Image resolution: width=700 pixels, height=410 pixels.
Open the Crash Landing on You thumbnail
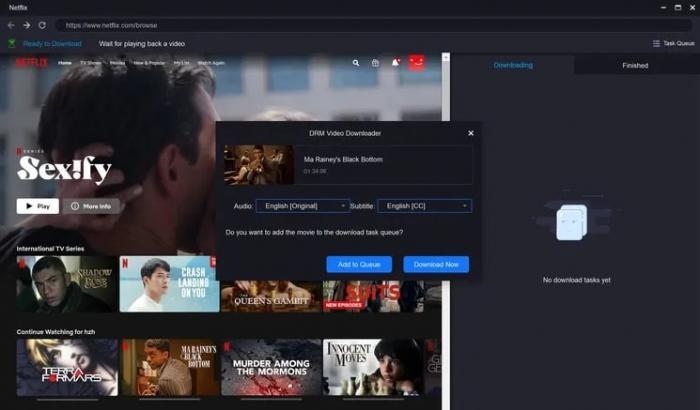click(x=169, y=284)
